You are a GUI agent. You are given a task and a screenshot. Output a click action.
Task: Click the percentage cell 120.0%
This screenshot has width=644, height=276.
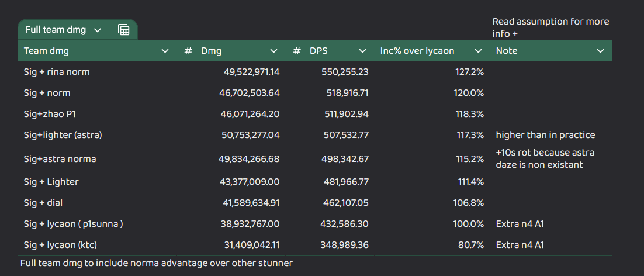pos(469,93)
